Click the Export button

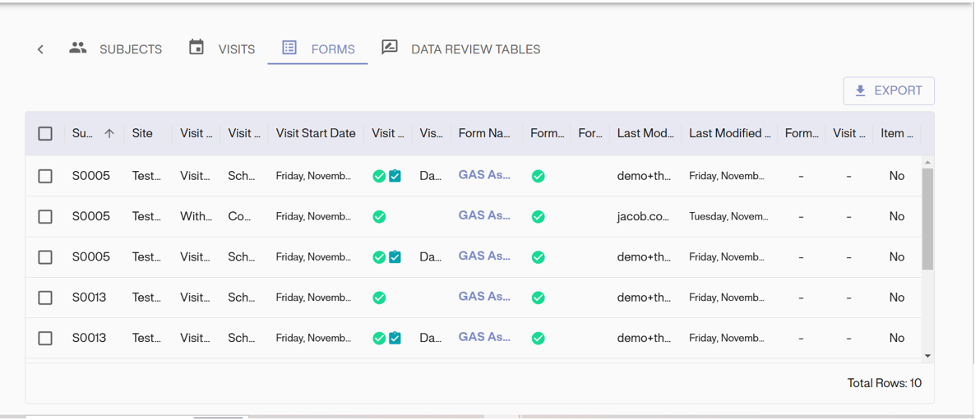tap(889, 90)
